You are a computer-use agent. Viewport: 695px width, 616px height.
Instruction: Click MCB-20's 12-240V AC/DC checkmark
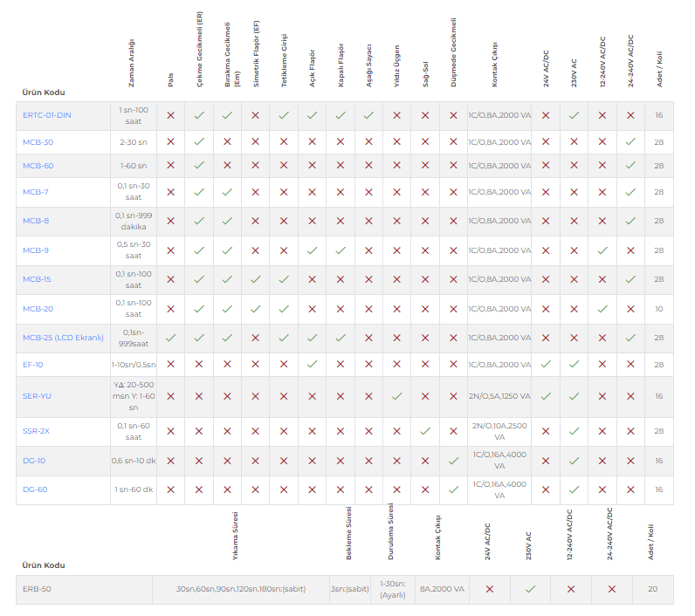click(602, 309)
